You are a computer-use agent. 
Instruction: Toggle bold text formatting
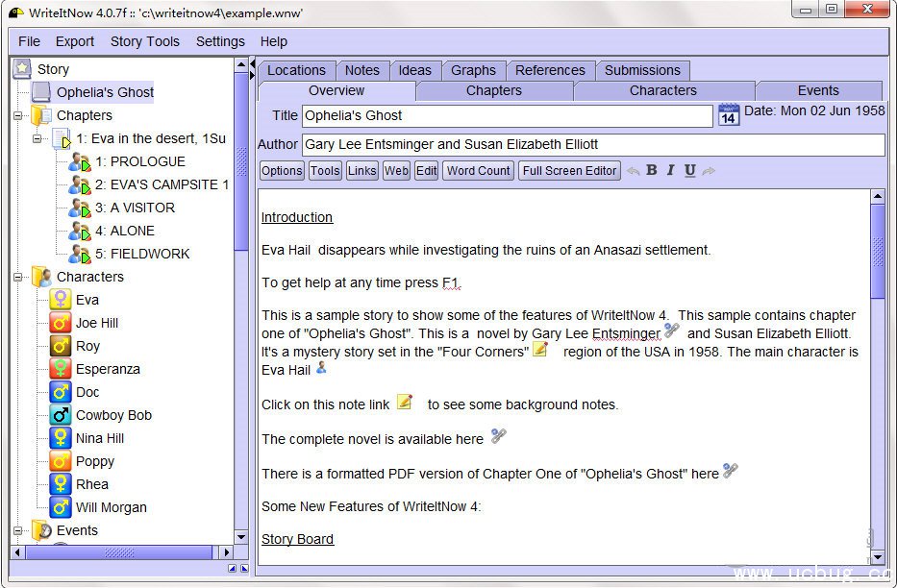click(651, 170)
